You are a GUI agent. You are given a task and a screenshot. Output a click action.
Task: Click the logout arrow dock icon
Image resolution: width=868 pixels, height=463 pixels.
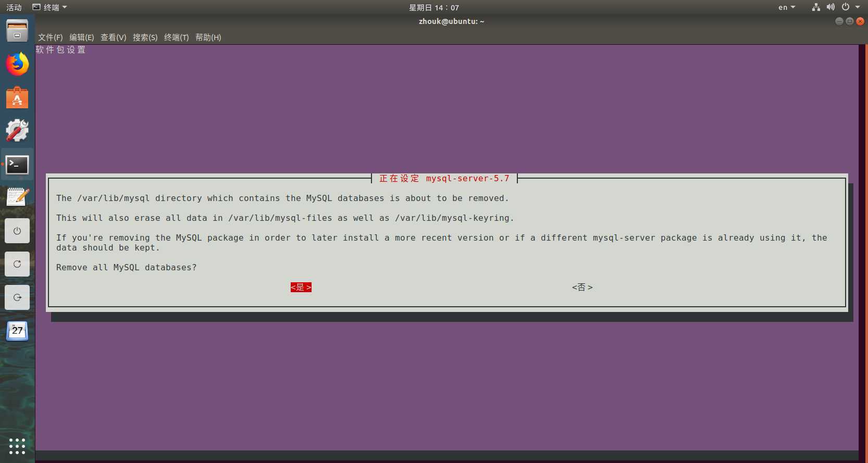(17, 297)
